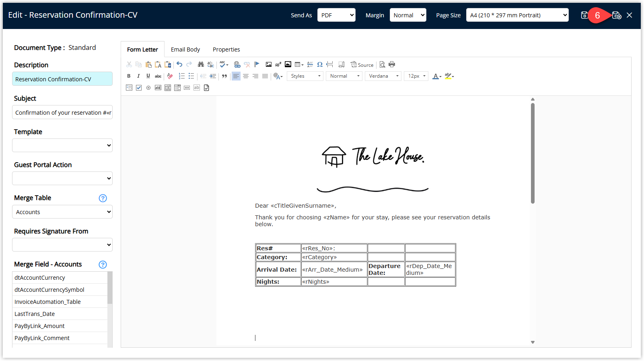Insert special character with Omega icon
Screen dimensions: 644x361
(320, 64)
